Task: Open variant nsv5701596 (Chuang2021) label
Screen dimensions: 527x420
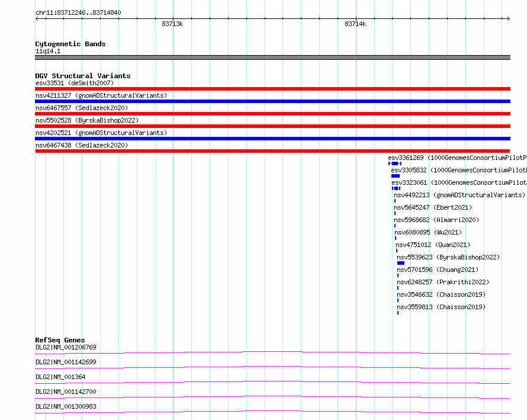Action: [x=438, y=270]
